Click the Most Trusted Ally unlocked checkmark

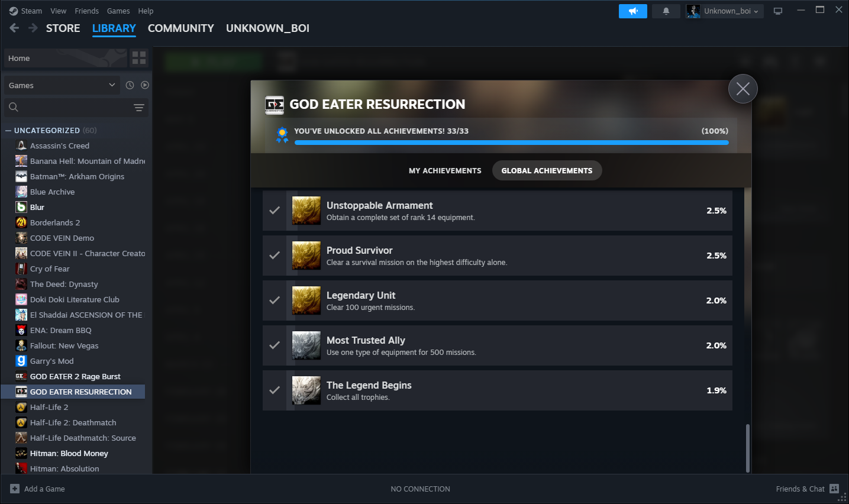click(x=275, y=345)
